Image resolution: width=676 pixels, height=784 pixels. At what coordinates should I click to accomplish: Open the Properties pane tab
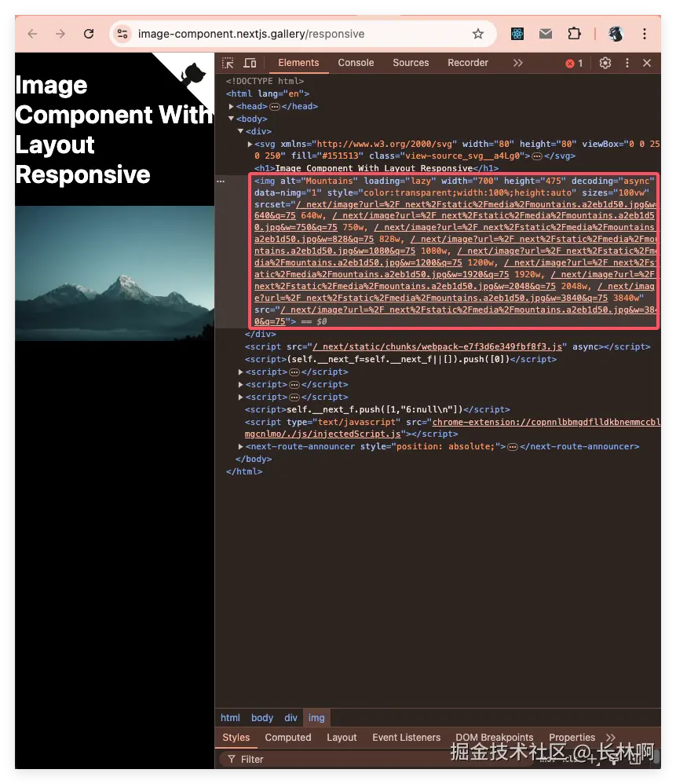pos(572,738)
